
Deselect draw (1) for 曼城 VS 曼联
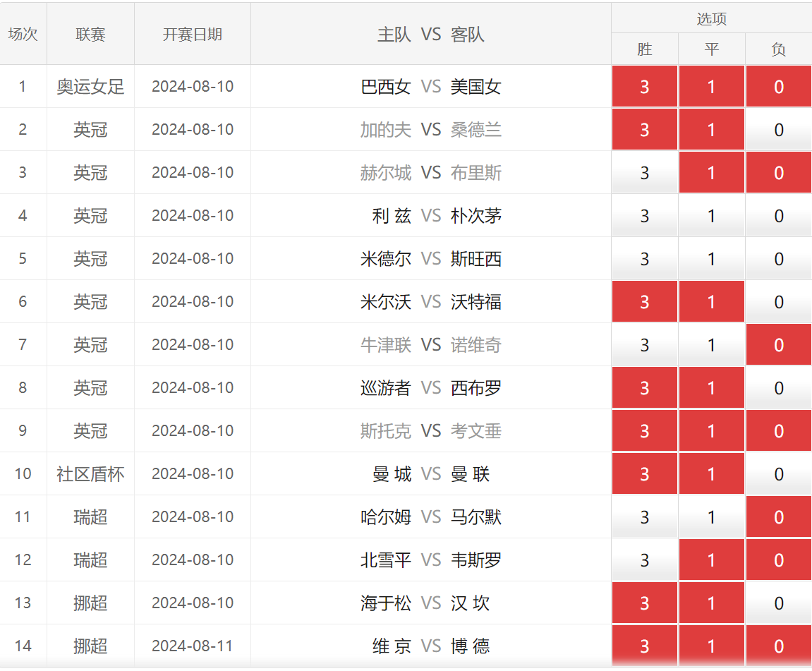[712, 473]
